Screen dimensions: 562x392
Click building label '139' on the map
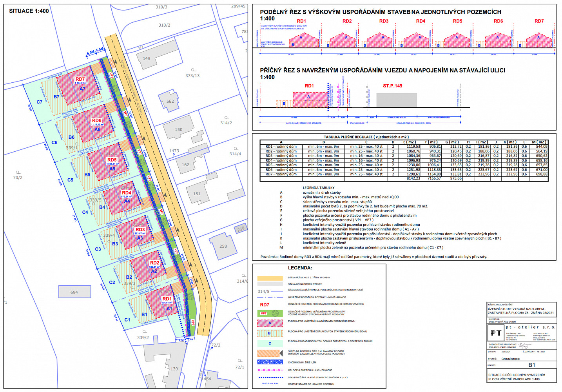[174, 369]
